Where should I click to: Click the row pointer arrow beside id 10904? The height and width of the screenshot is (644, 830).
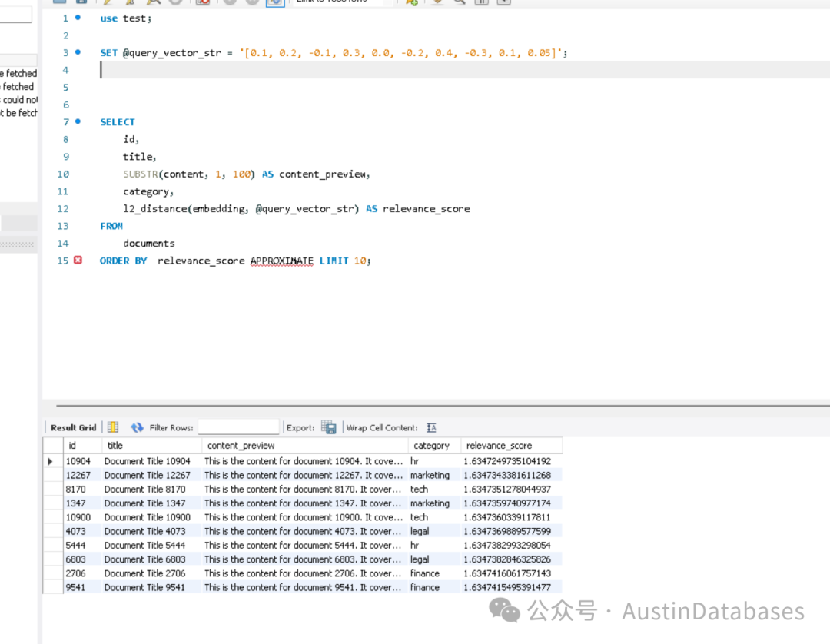[x=50, y=461]
